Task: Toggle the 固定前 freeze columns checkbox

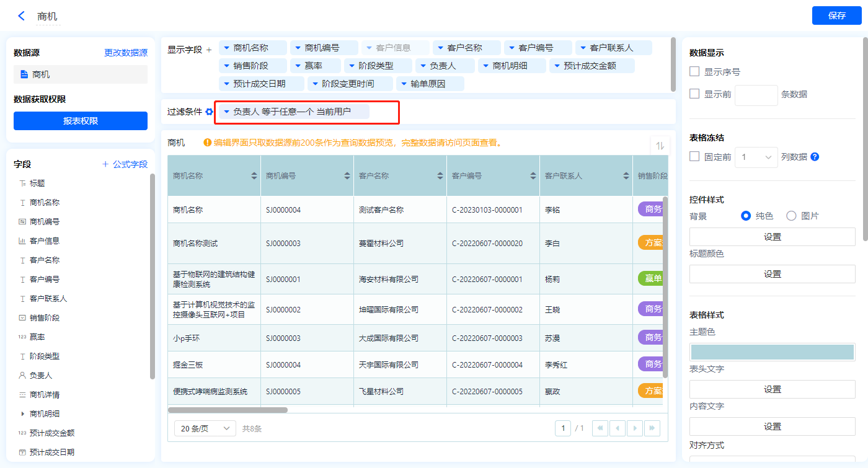Action: (694, 157)
